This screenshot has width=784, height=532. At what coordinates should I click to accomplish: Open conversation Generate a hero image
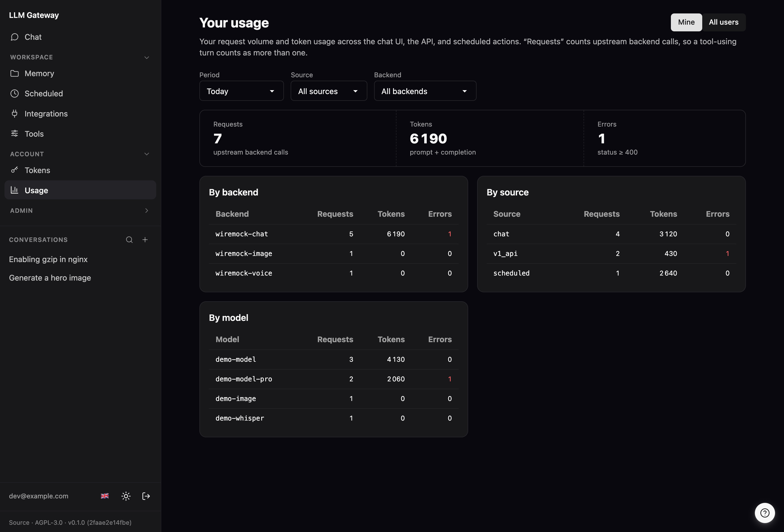point(50,278)
